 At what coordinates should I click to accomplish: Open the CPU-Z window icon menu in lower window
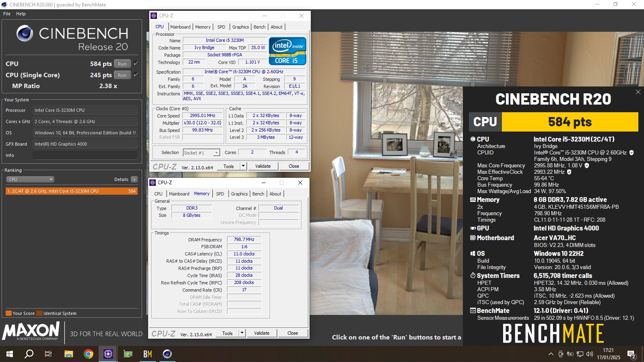coord(153,183)
